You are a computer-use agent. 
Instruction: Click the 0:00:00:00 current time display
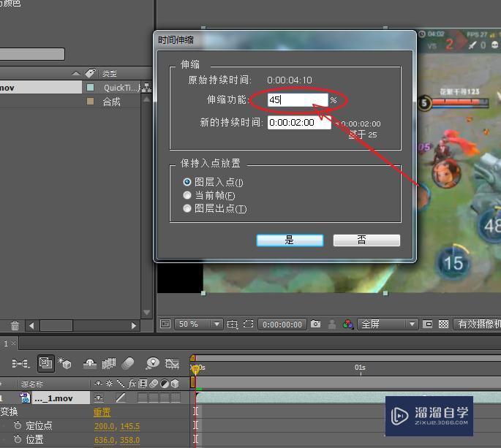(x=282, y=324)
